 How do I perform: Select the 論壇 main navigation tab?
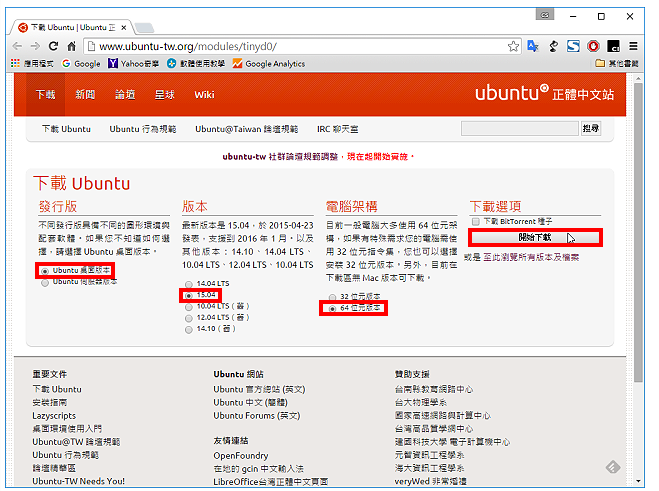(125, 95)
